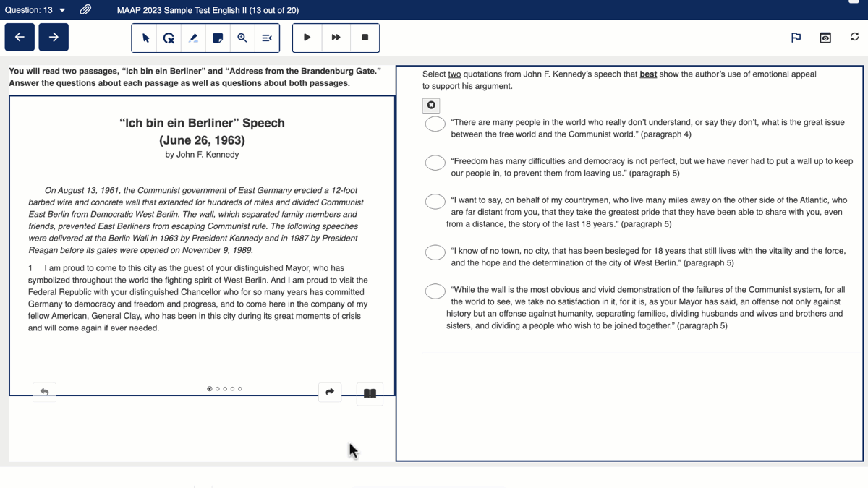Open the review screen eye icon
Screen dimensions: 868x488
pos(825,38)
